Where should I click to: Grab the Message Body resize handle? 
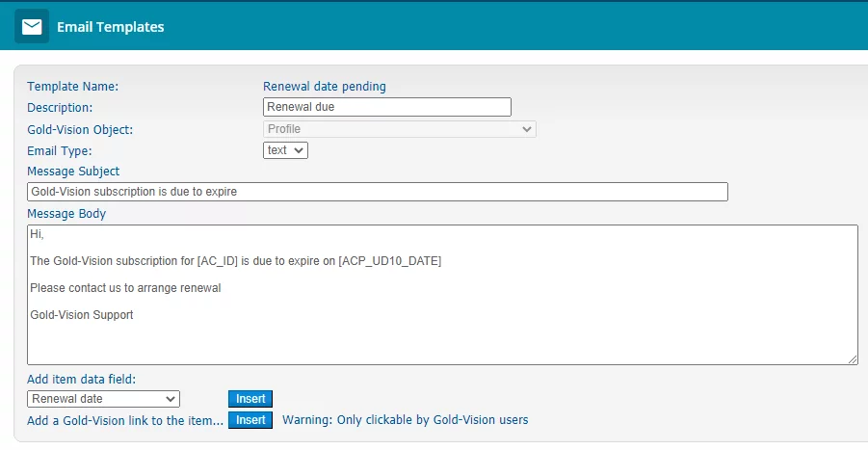coord(853,359)
